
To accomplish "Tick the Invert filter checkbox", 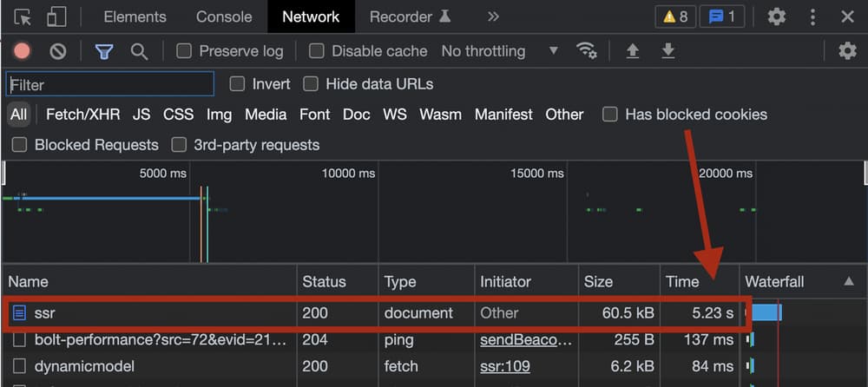I will (x=238, y=84).
